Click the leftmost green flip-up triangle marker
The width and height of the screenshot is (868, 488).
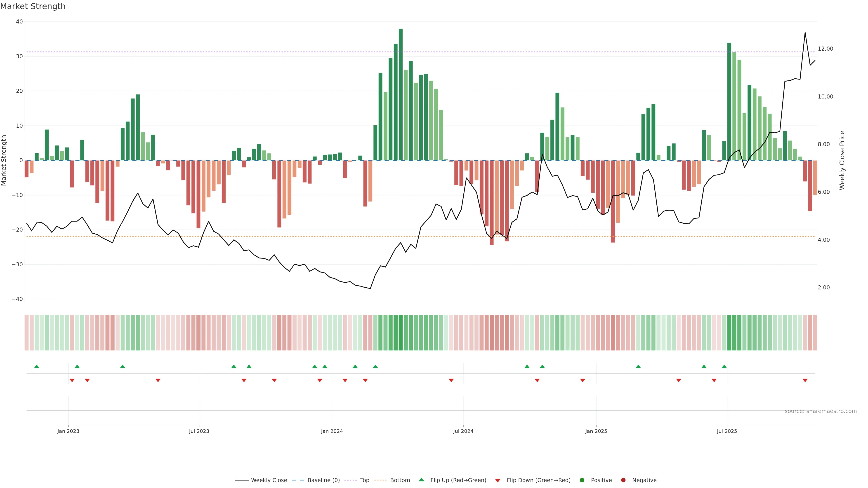point(37,366)
